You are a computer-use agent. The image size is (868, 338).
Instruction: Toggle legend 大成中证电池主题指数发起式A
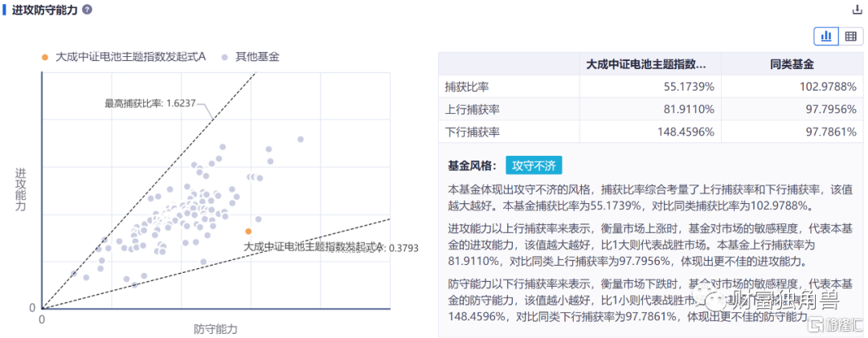point(124,57)
